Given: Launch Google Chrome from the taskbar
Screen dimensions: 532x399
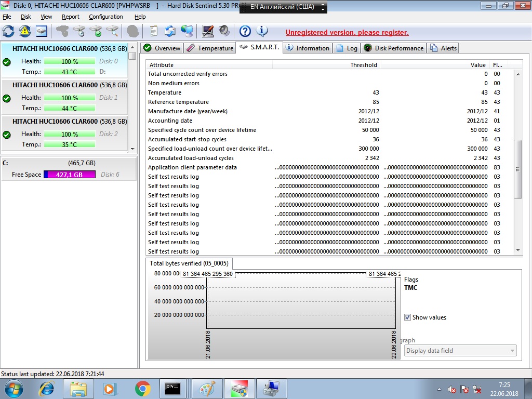Looking at the screenshot, I should [x=142, y=389].
